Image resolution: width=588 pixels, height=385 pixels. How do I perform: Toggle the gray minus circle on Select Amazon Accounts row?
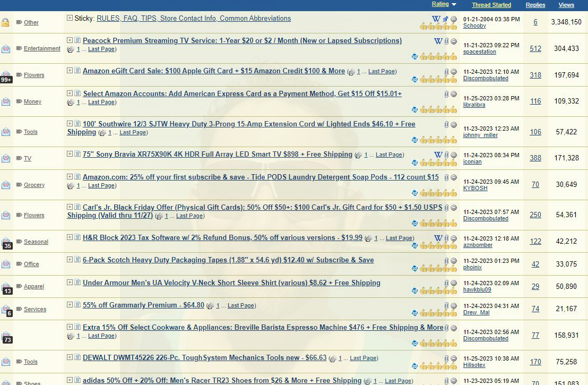454,94
